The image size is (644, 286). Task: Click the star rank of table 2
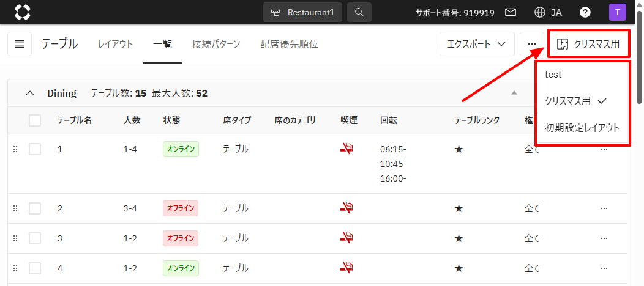459,208
